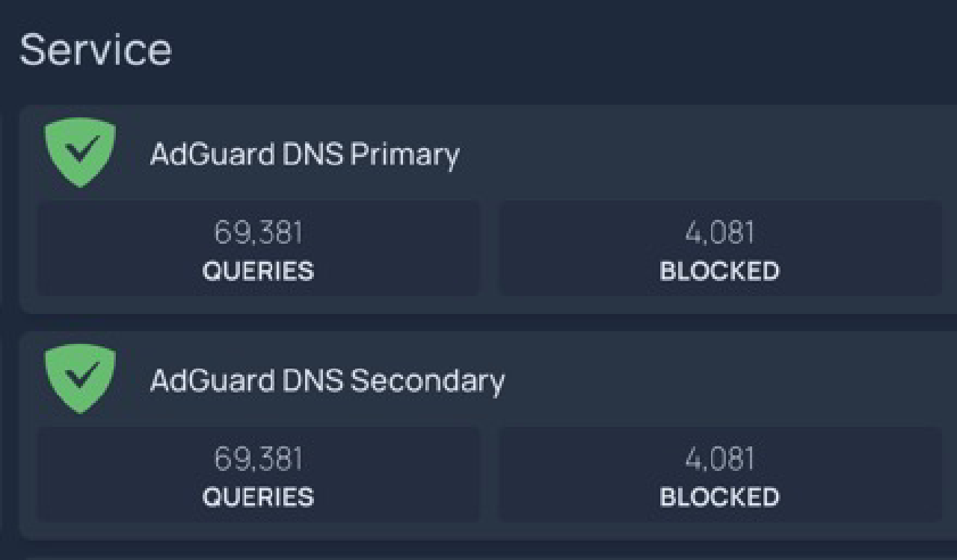Click the AdGuard DNS Secondary shield icon
The height and width of the screenshot is (560, 957).
80,380
